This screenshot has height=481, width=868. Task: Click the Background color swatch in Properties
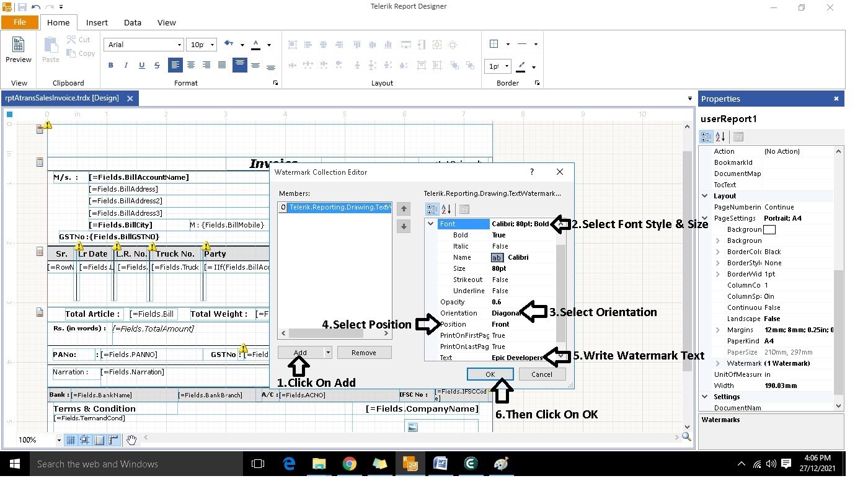pos(769,229)
